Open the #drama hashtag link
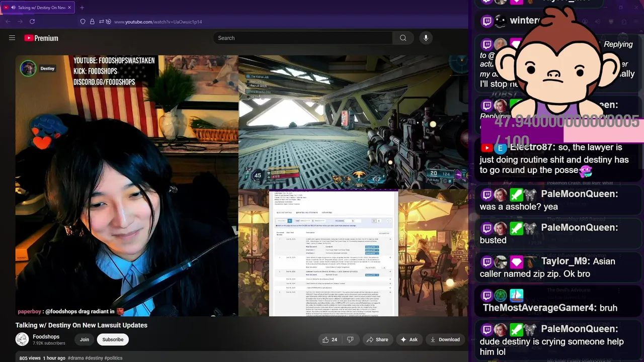 click(76, 358)
